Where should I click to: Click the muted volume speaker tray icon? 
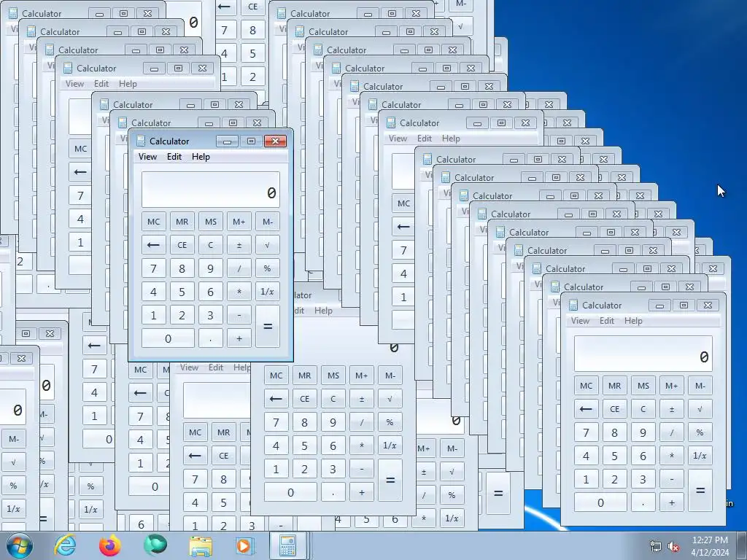click(x=673, y=547)
